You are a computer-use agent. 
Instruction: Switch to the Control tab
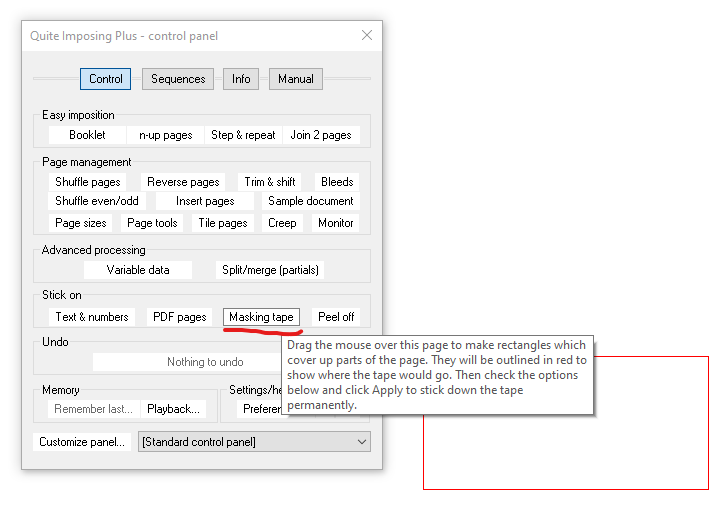[105, 79]
